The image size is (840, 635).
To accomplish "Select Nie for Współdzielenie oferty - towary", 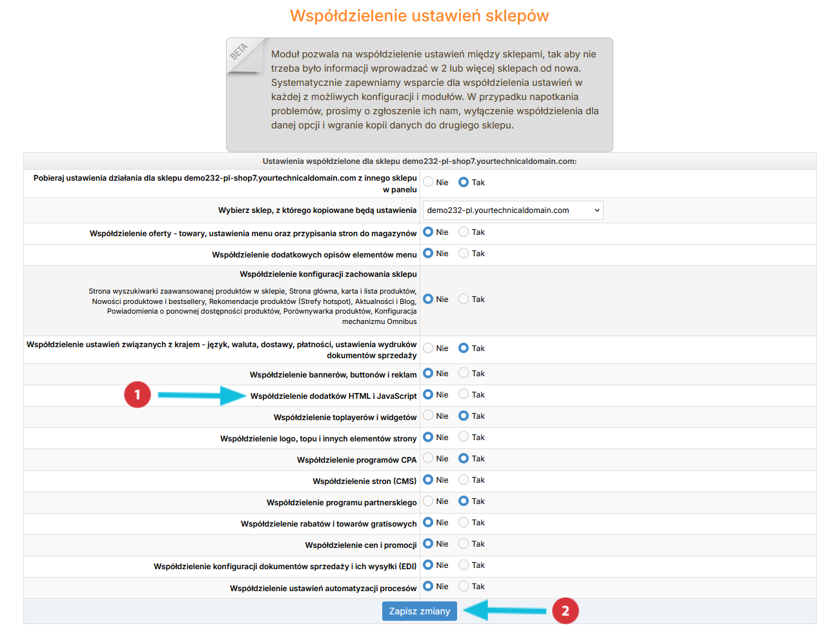I will coord(428,232).
